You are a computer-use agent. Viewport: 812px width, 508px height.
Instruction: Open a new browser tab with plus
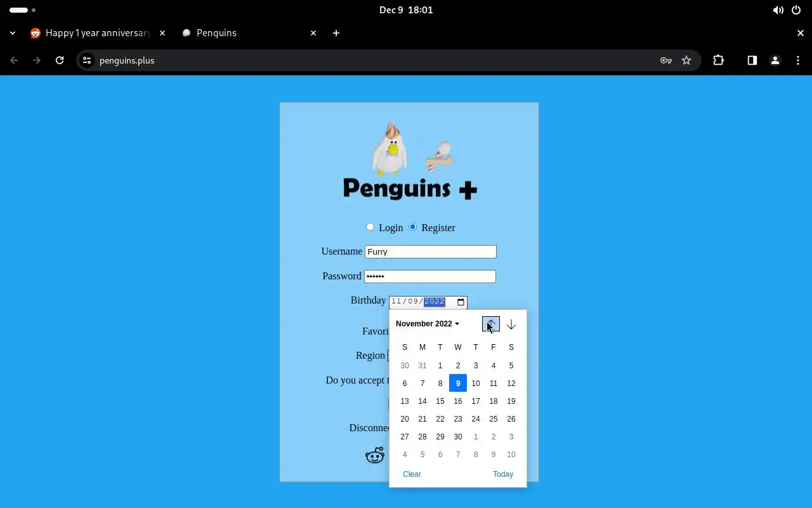336,33
